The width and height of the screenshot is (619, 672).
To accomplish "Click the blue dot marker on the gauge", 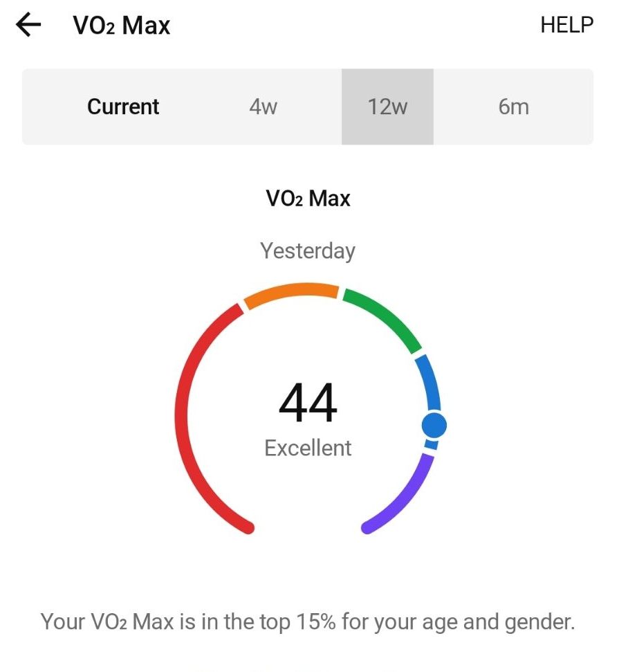I will click(434, 425).
